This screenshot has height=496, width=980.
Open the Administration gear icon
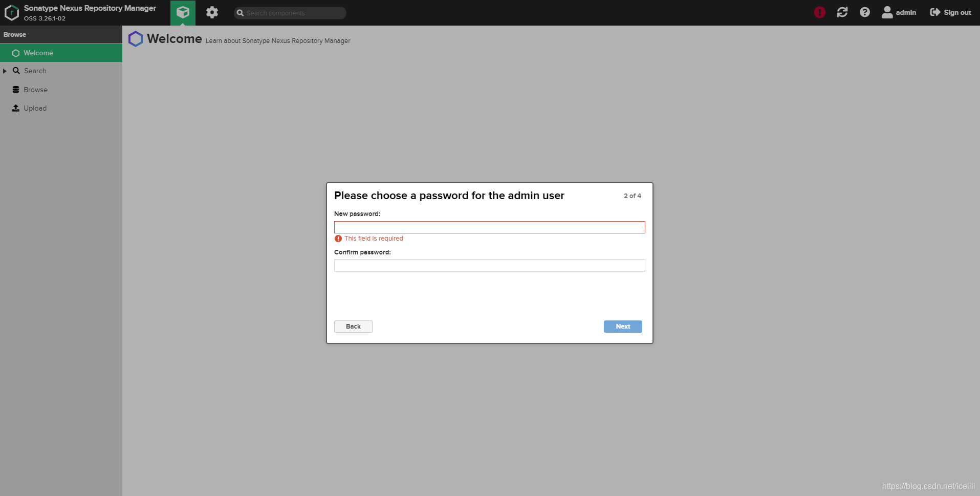pos(212,12)
